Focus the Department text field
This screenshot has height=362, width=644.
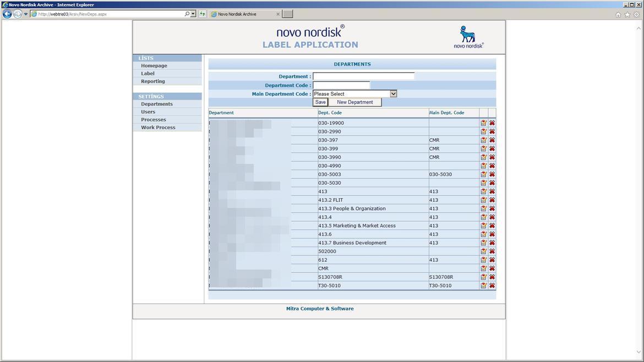[363, 76]
